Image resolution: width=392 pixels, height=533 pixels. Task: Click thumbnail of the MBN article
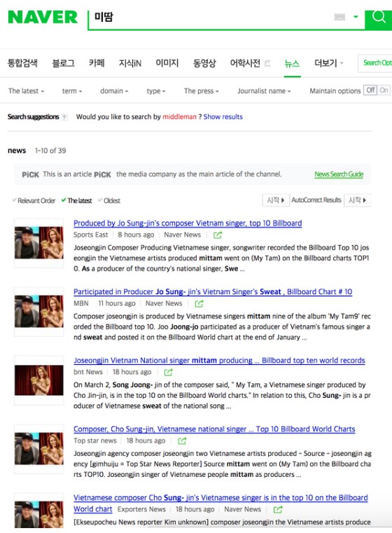[x=38, y=312]
